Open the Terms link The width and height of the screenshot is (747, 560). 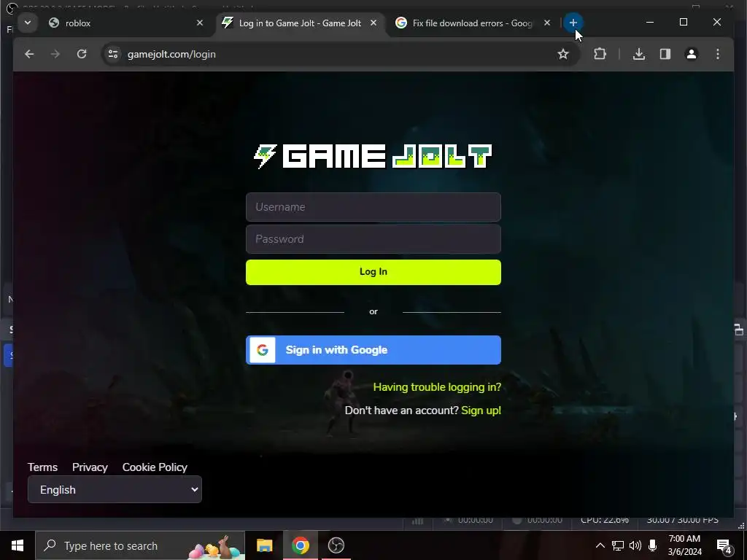[x=42, y=467]
